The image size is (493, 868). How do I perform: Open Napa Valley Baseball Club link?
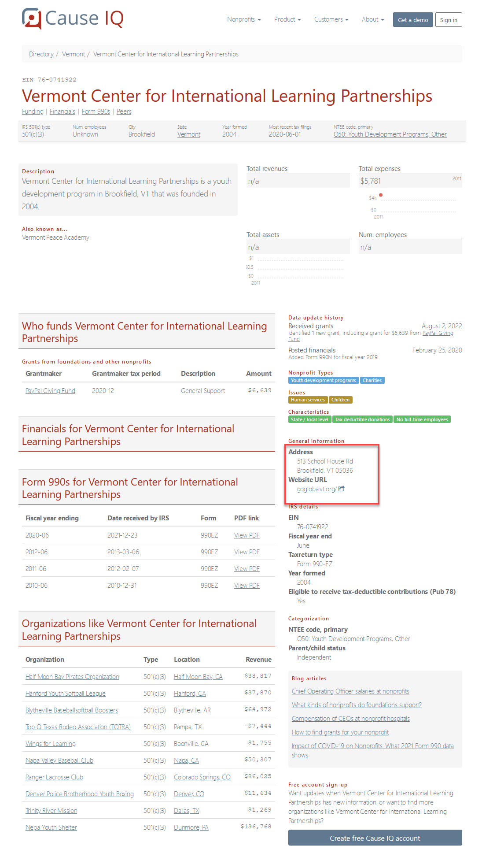(59, 760)
